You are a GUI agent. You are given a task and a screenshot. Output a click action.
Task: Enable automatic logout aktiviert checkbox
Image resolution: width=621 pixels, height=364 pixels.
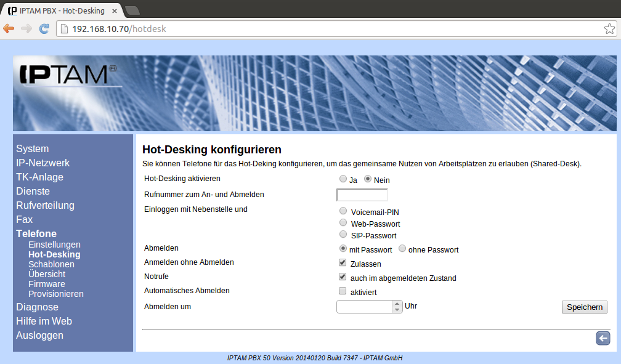[x=343, y=291]
